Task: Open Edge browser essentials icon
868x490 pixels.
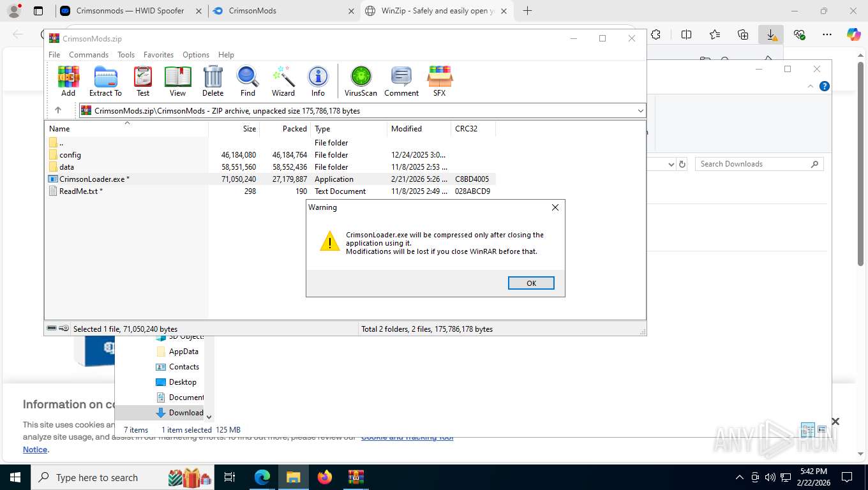Action: coord(799,34)
